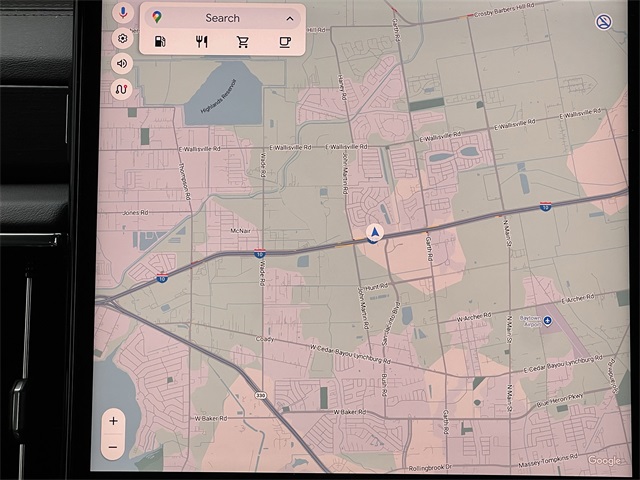Tap the Hill Rd label

[x=316, y=30]
